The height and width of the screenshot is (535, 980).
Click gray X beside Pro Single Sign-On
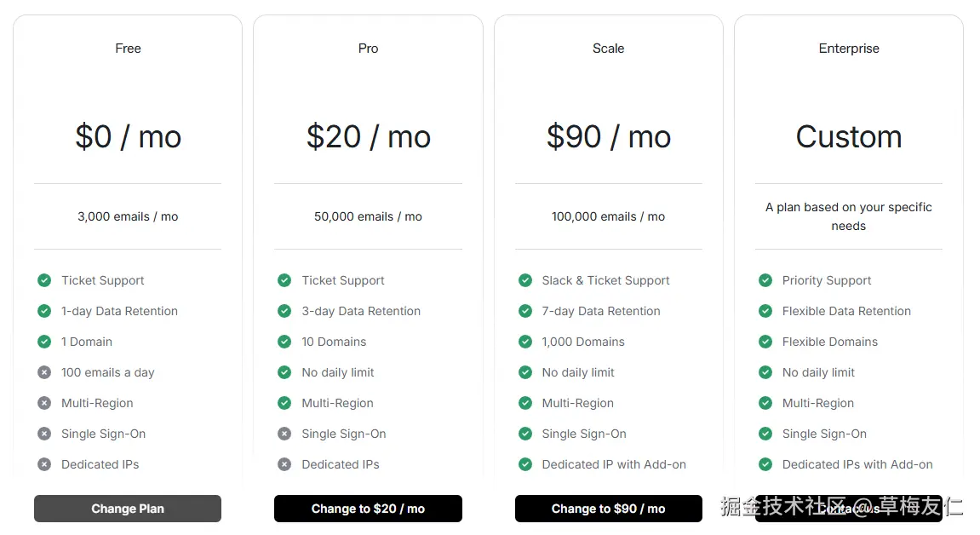coord(284,434)
